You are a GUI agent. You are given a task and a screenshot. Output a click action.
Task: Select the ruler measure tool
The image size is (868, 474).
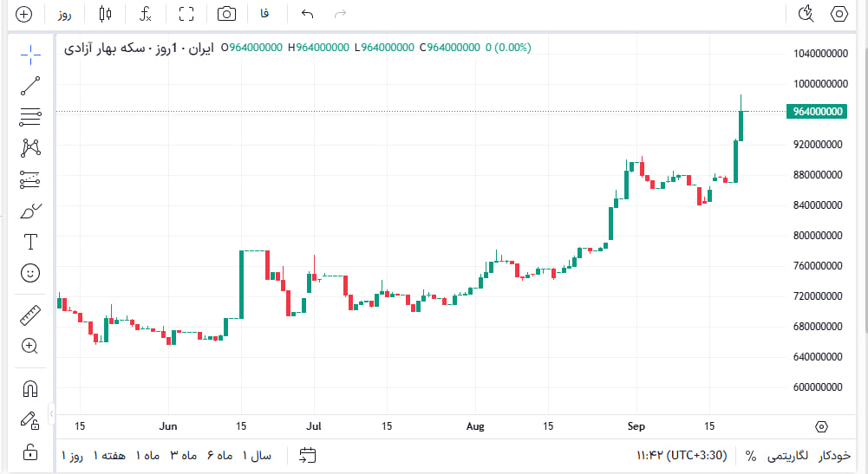click(x=30, y=315)
